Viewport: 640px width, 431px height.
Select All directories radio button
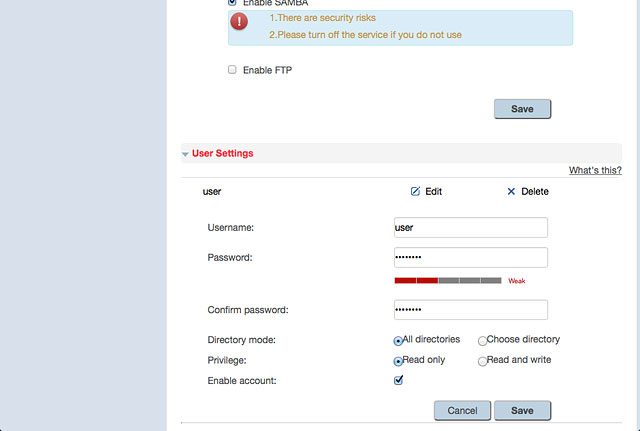coord(398,340)
